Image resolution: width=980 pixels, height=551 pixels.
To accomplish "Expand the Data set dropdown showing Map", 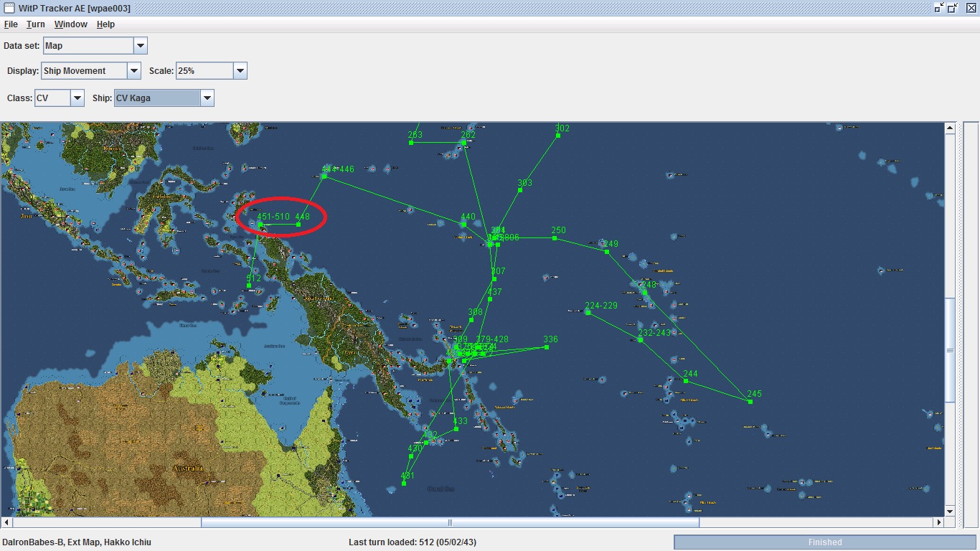I will click(141, 46).
